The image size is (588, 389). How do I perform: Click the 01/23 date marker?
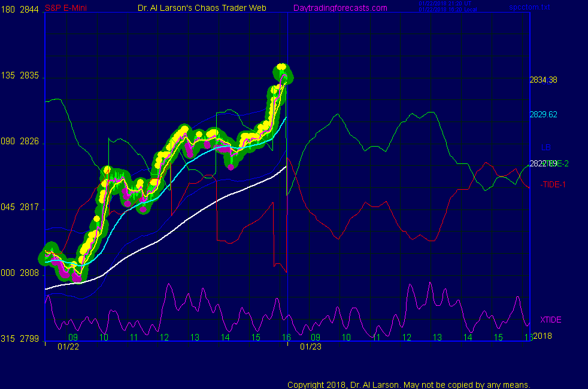click(x=309, y=347)
